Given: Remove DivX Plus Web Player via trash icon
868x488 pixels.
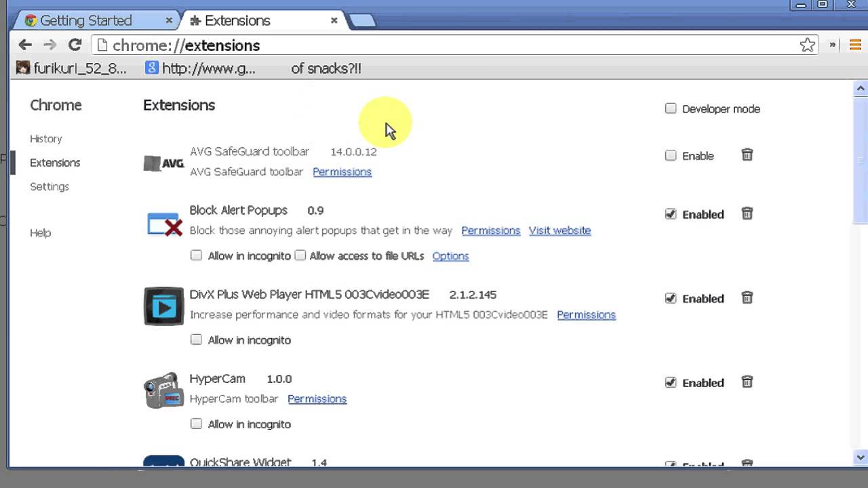Looking at the screenshot, I should pyautogui.click(x=747, y=298).
